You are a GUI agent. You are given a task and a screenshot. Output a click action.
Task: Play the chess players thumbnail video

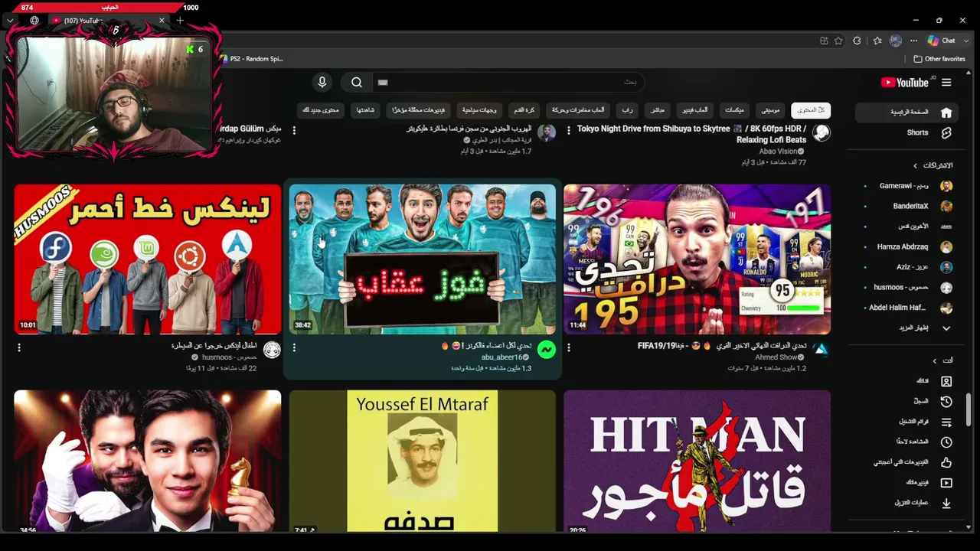pos(148,461)
